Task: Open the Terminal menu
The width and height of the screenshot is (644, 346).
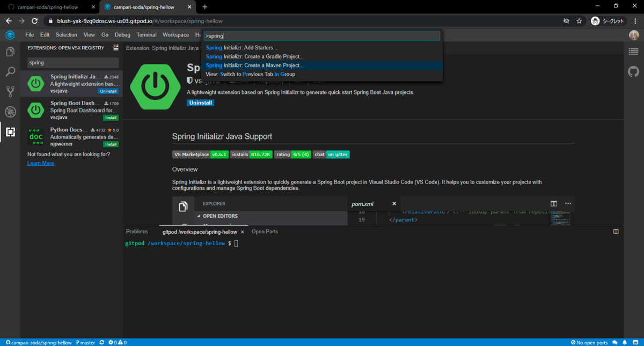Action: [x=147, y=35]
